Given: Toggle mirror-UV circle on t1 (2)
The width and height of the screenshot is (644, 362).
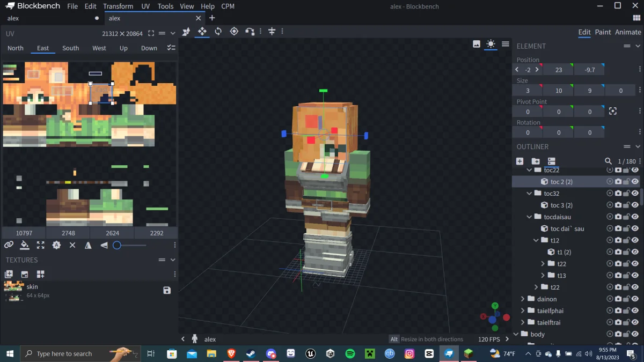Looking at the screenshot, I should coord(610,252).
